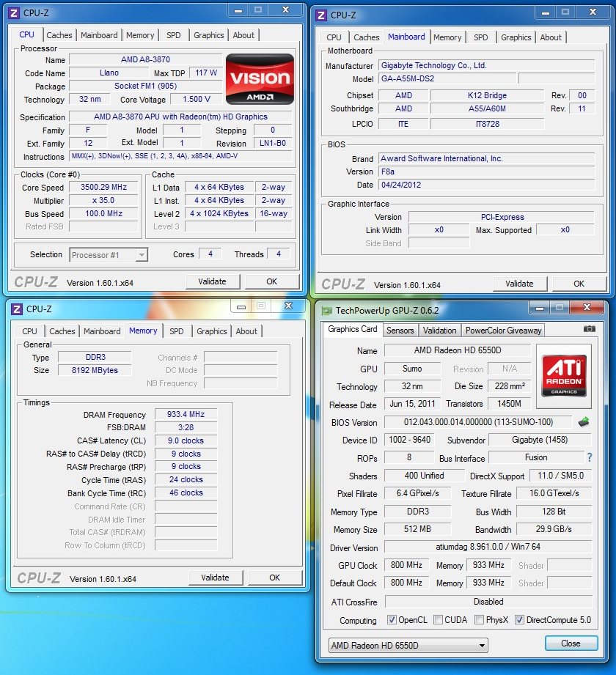616x675 pixels.
Task: Toggle the DirectCompute 5.0 checkbox
Action: coord(519,620)
